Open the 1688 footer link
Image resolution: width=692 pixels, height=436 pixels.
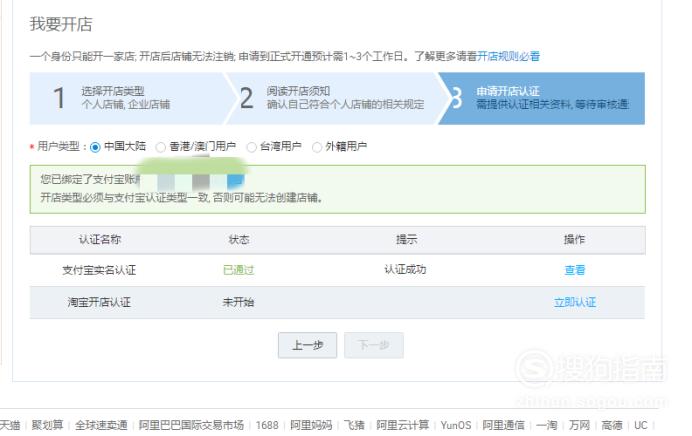267,425
